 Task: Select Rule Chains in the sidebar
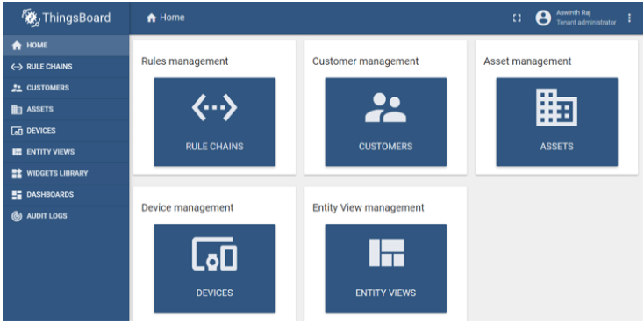coord(66,67)
